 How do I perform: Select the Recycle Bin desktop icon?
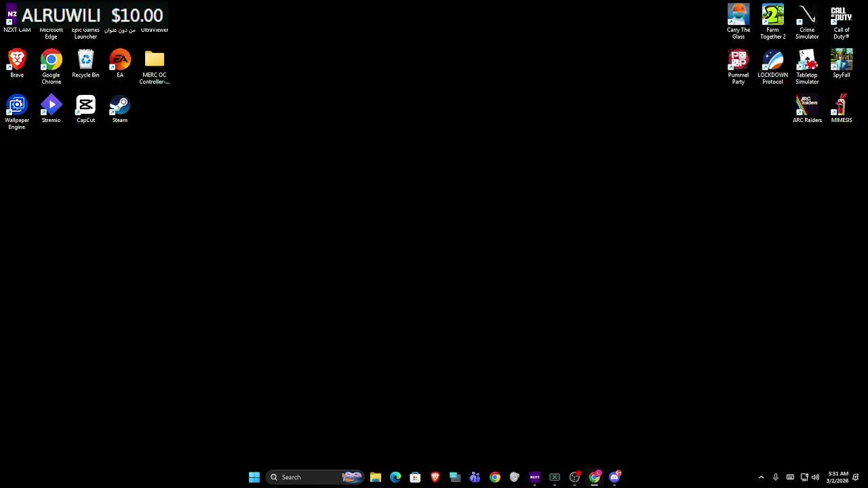tap(85, 63)
